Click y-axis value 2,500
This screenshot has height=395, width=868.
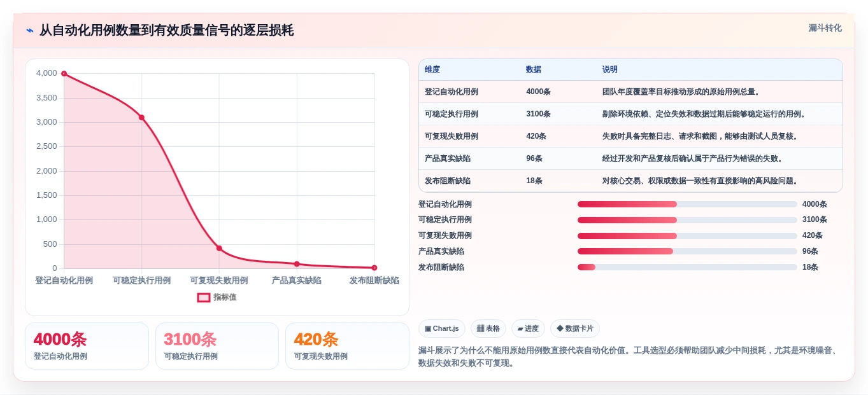click(x=46, y=146)
